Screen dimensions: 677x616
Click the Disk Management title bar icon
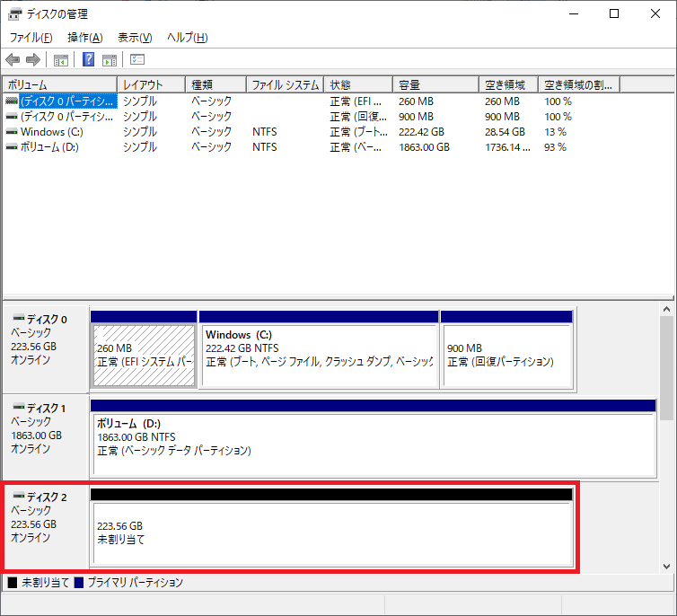pos(14,14)
